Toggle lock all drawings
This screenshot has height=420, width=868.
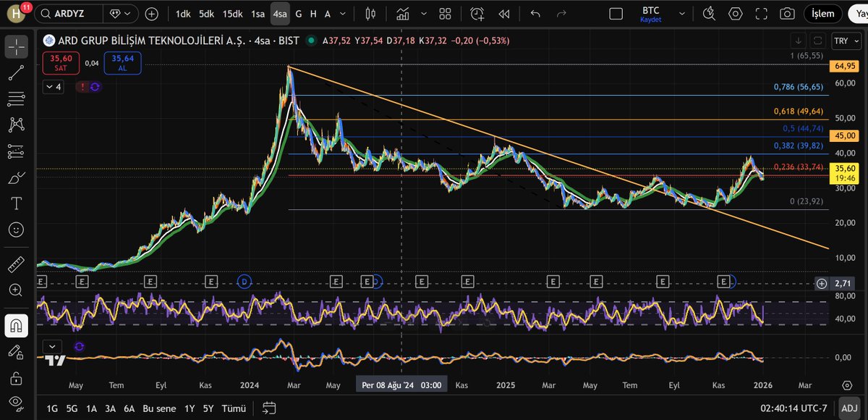pyautogui.click(x=16, y=377)
